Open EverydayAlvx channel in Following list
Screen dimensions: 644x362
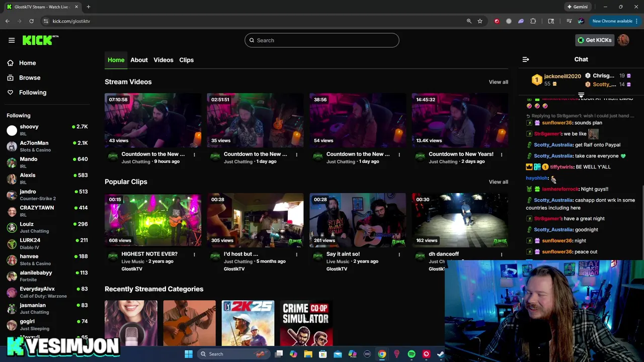47,292
